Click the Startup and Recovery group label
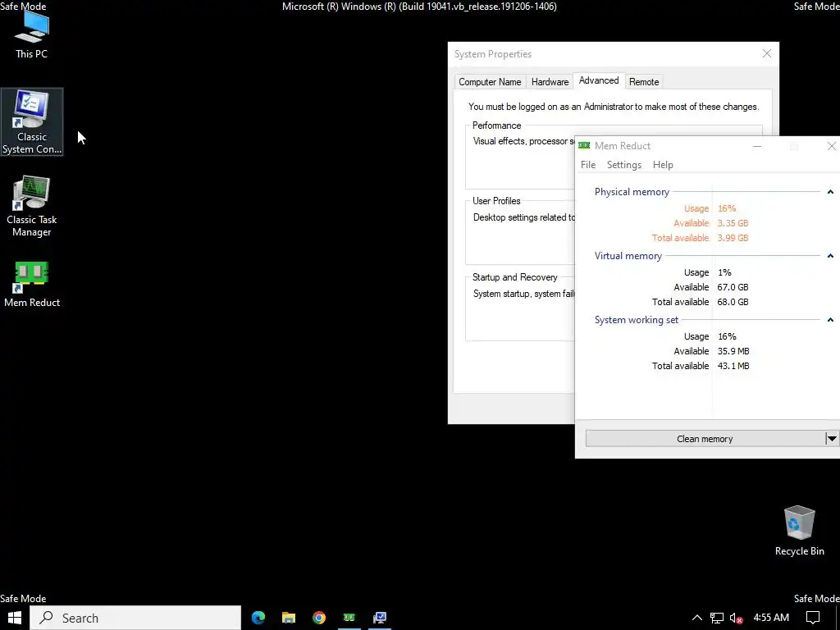 (x=515, y=277)
